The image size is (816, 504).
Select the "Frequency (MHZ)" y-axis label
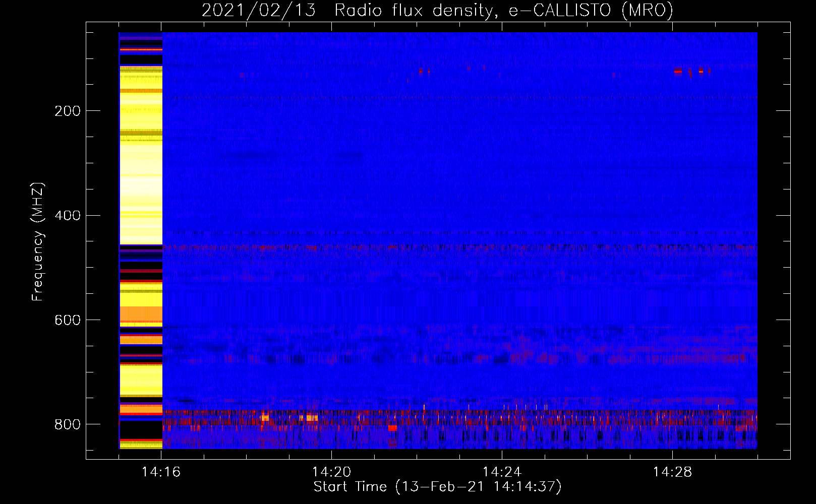38,241
